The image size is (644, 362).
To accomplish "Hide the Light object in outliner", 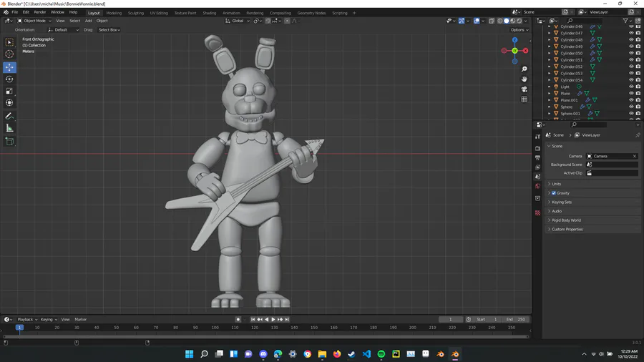I will tap(631, 87).
